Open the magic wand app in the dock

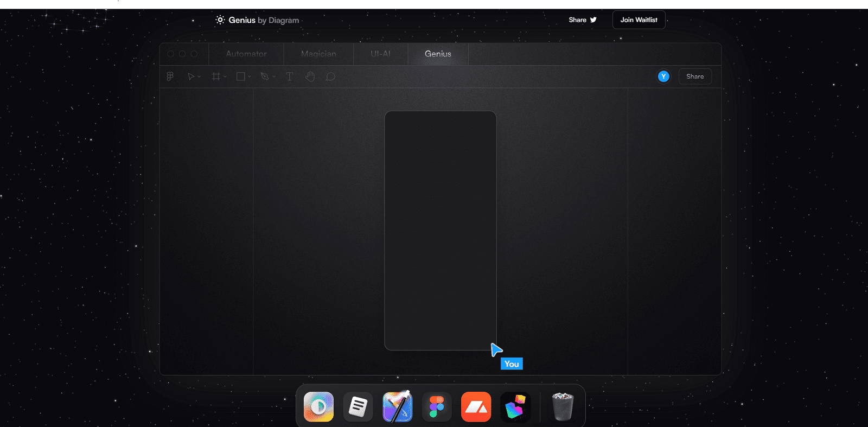[398, 407]
